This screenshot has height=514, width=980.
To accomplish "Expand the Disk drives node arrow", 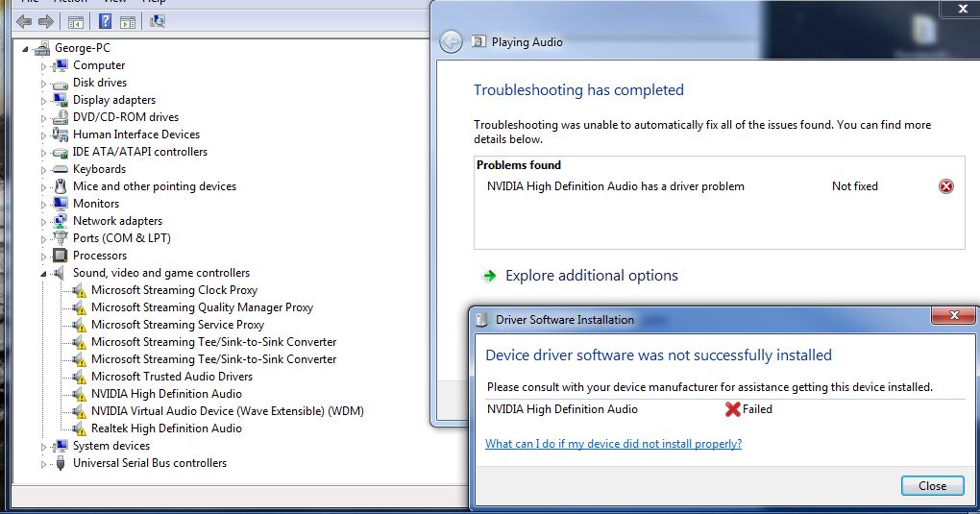I will tap(44, 84).
